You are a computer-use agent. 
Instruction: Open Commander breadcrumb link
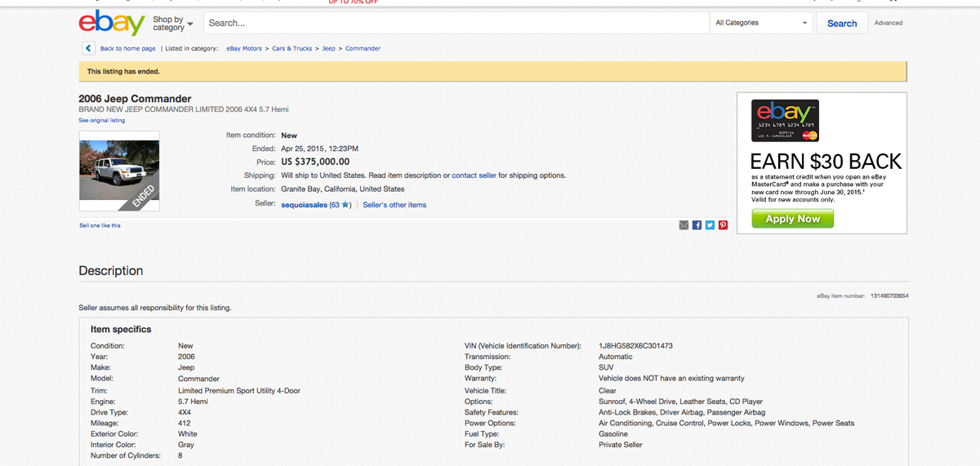(363, 48)
